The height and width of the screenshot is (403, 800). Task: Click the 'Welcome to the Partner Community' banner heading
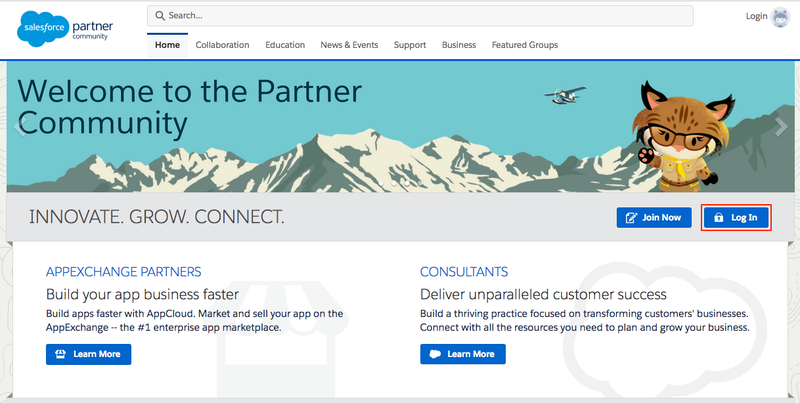[189, 107]
